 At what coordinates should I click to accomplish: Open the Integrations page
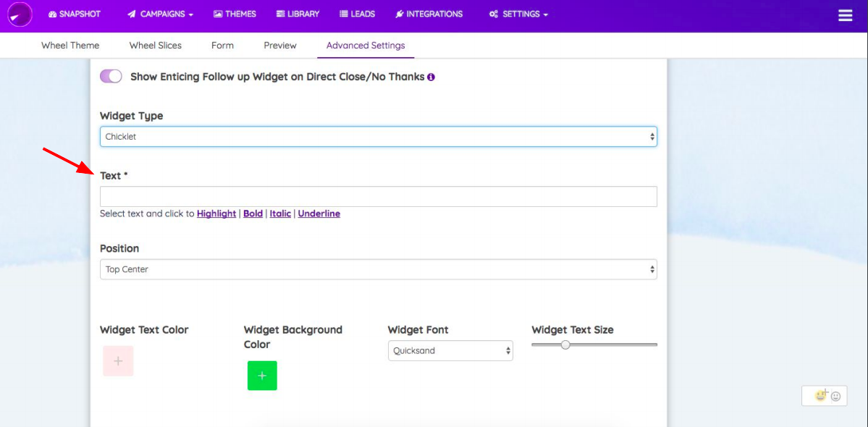[429, 14]
